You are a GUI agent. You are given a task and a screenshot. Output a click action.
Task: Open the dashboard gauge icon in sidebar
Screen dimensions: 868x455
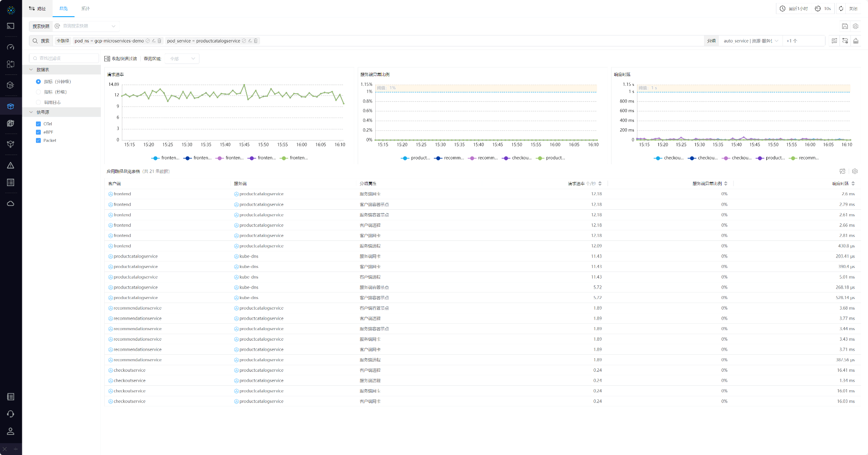[x=11, y=47]
